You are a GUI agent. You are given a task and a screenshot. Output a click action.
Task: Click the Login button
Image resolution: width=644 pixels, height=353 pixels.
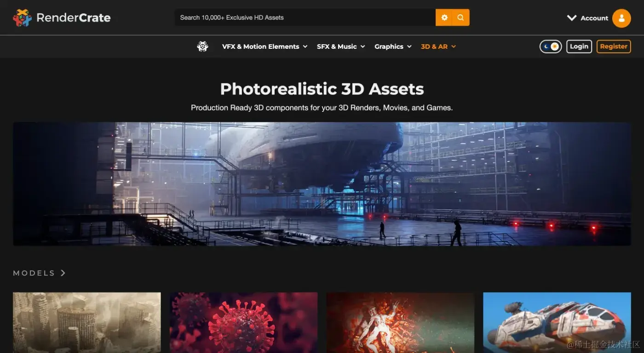click(x=579, y=46)
